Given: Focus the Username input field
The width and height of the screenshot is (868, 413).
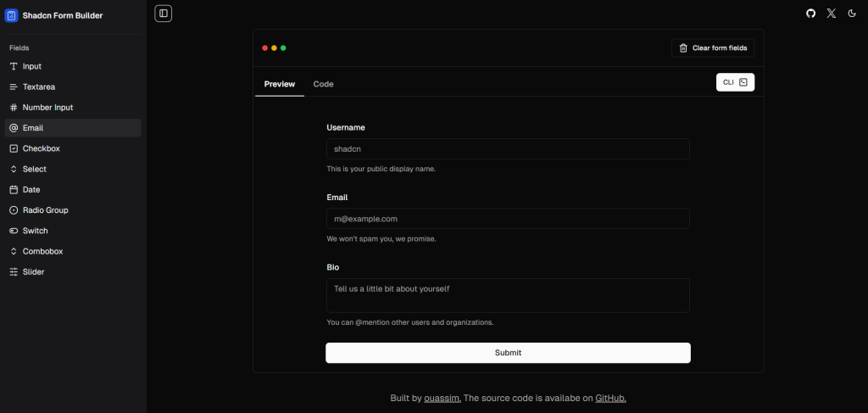Looking at the screenshot, I should (x=509, y=149).
